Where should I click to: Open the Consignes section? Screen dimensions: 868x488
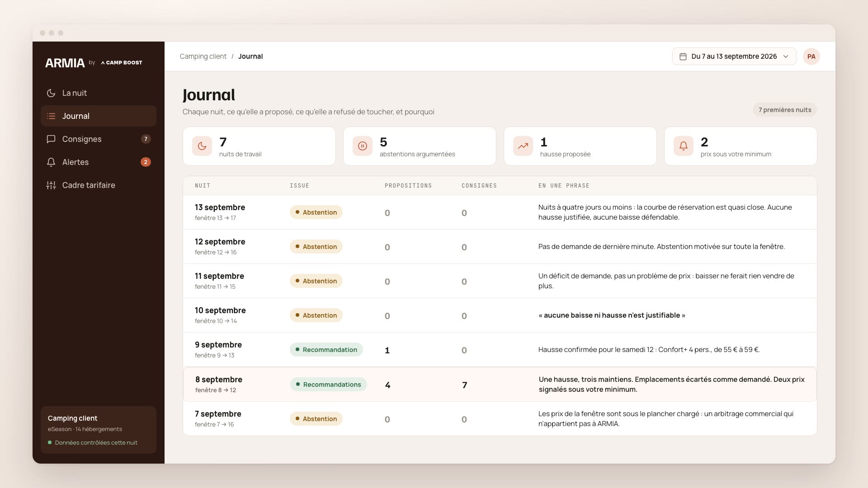click(99, 139)
